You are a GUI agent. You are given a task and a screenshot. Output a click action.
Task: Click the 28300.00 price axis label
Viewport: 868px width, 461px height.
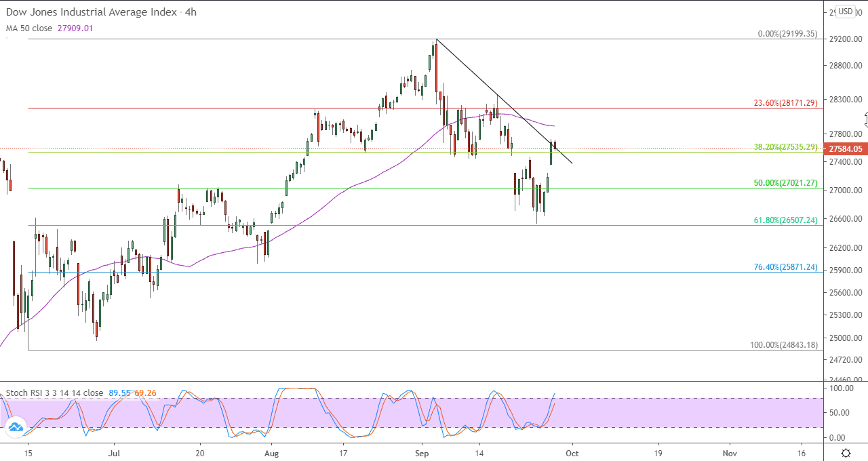tap(845, 100)
